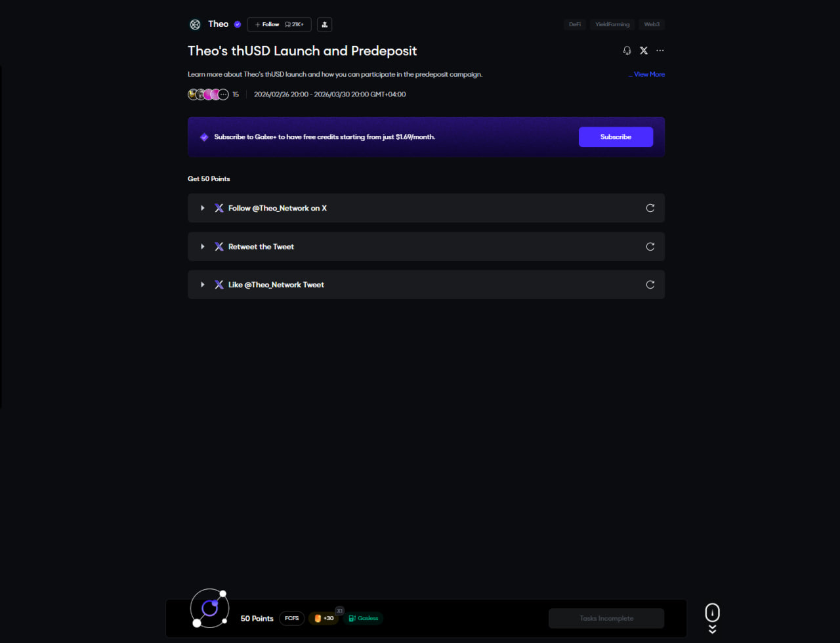Expand the Like @Theo_Network Tweet task
Image resolution: width=840 pixels, height=643 pixels.
coord(203,285)
